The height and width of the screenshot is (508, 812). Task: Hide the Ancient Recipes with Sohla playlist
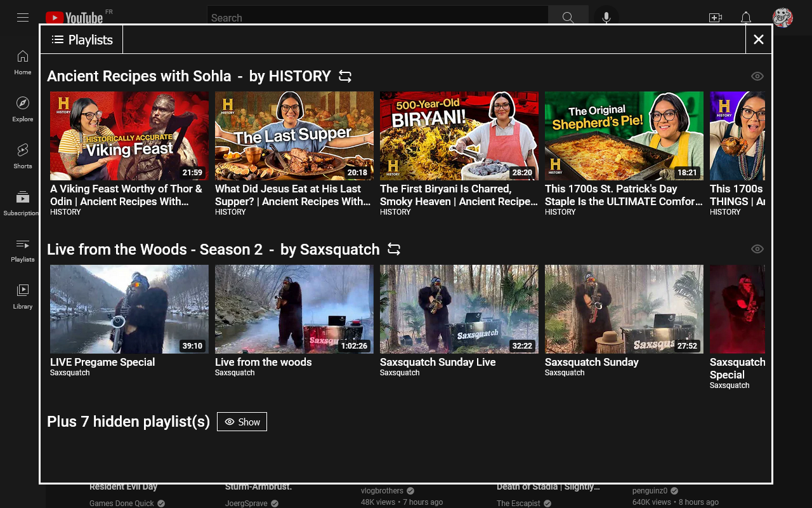[x=757, y=76]
